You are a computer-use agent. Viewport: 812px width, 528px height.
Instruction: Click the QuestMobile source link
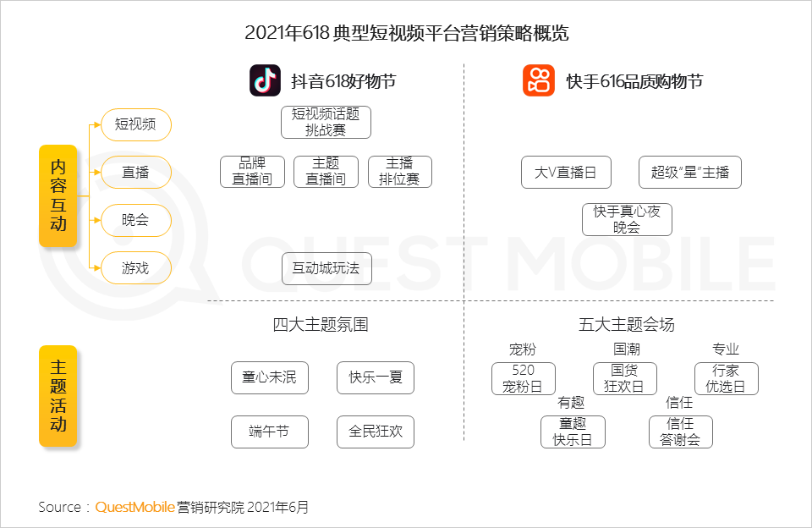tap(134, 507)
